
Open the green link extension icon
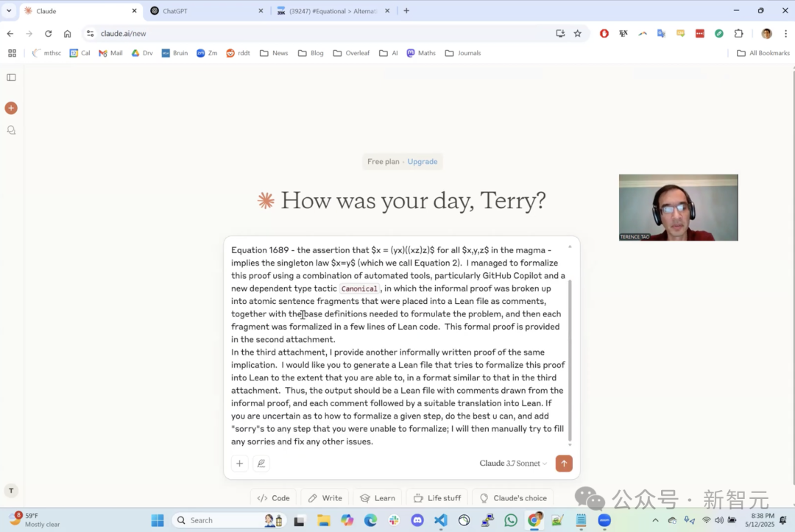point(719,33)
